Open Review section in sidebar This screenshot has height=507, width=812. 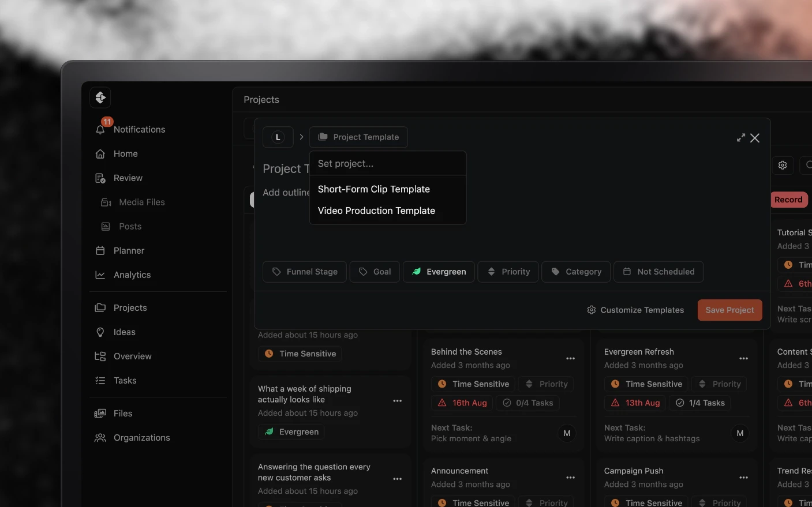(128, 178)
